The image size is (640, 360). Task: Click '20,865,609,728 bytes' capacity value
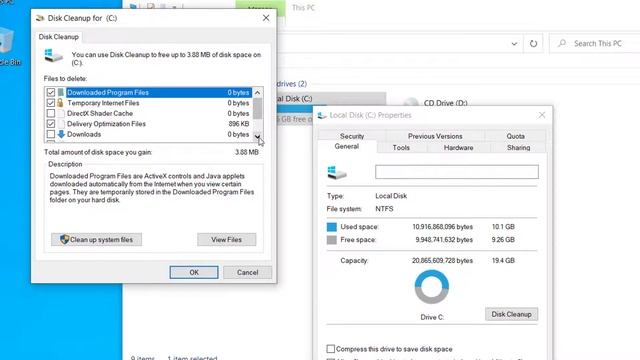click(442, 260)
